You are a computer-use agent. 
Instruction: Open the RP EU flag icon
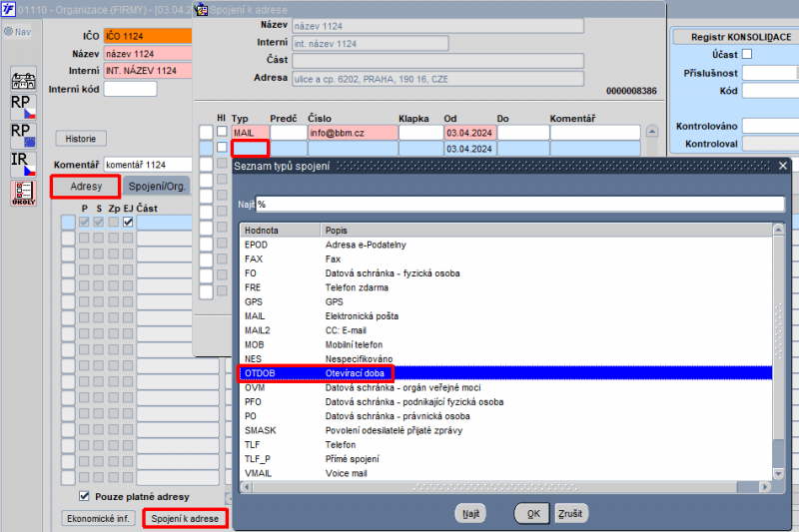(x=23, y=136)
